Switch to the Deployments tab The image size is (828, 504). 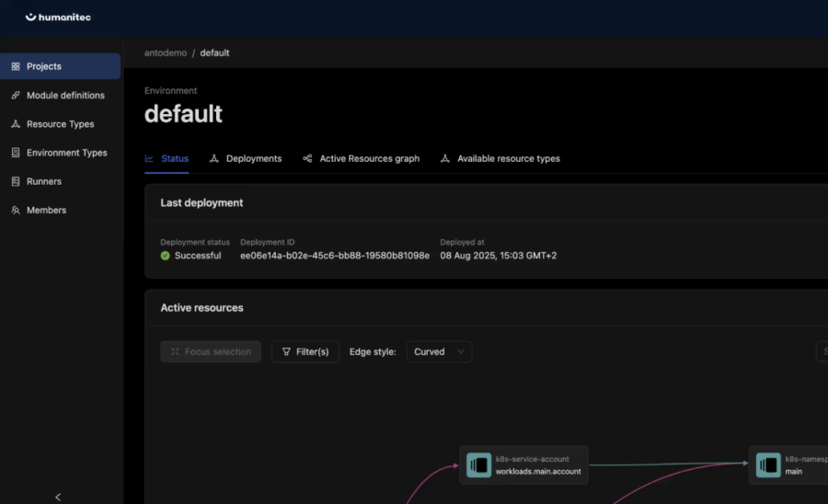coord(246,159)
